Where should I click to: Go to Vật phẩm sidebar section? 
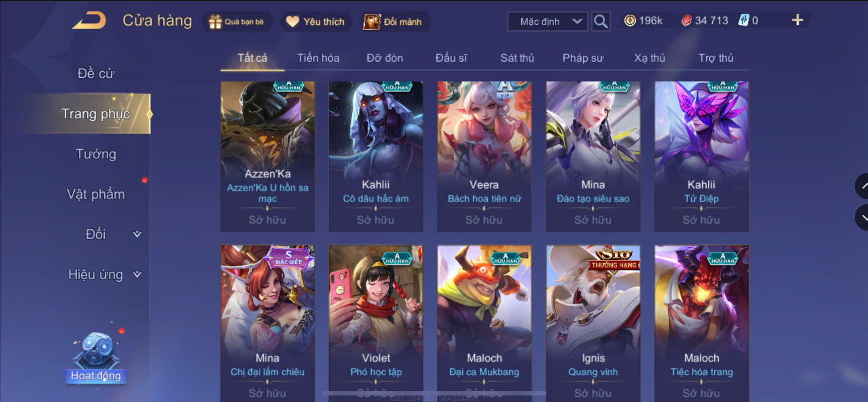[96, 194]
